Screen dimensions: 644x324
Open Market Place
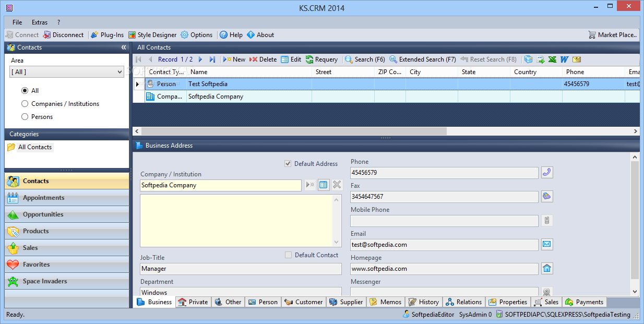click(x=612, y=35)
